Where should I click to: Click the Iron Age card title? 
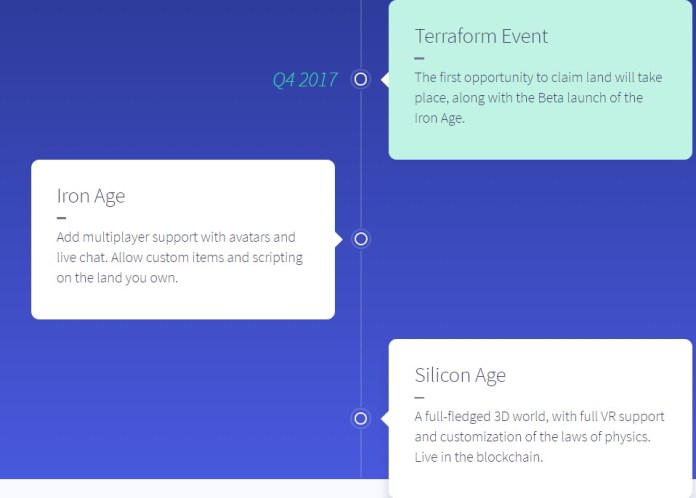[x=91, y=196]
